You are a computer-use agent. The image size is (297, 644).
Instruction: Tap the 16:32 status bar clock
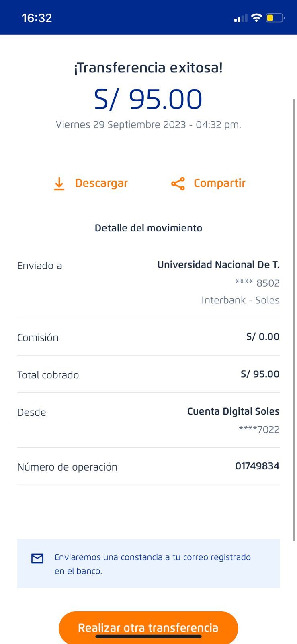[37, 18]
